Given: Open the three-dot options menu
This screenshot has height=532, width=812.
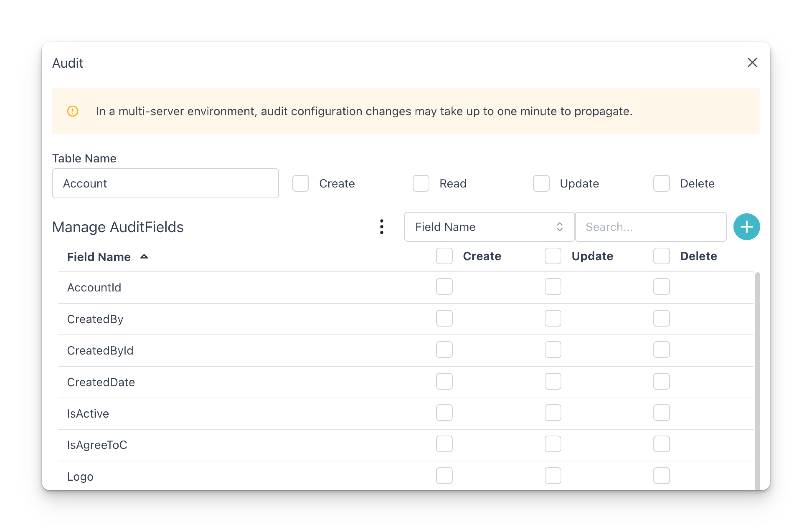Looking at the screenshot, I should click(381, 227).
